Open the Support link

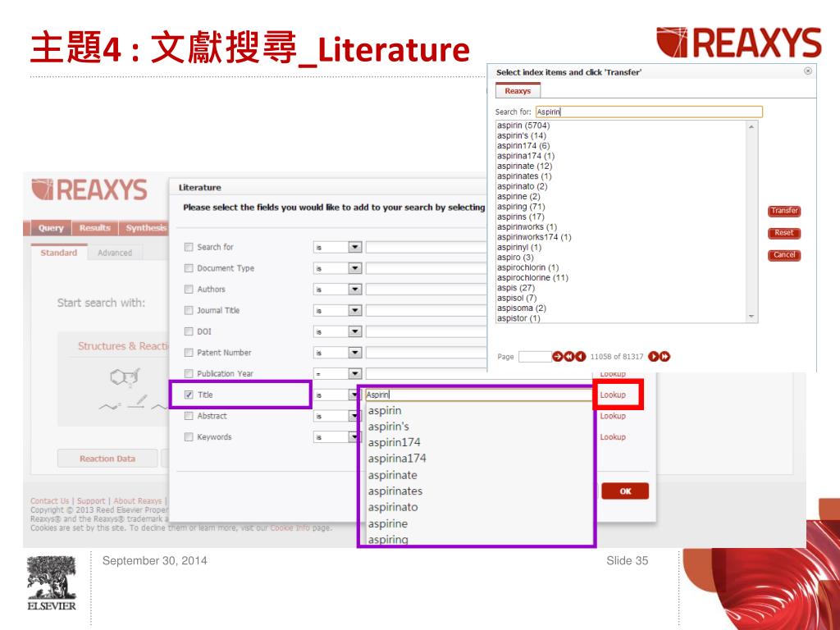point(91,501)
